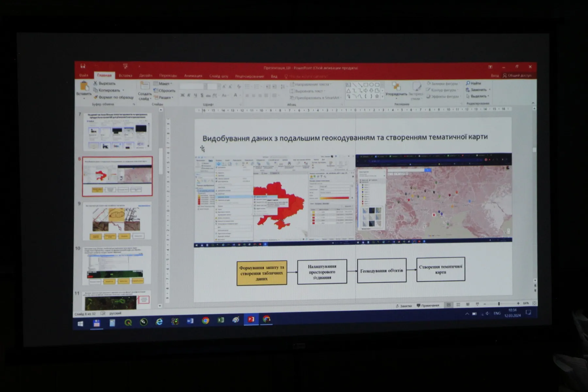
Task: Expand the Layout (Макет) dropdown
Action: tap(163, 84)
